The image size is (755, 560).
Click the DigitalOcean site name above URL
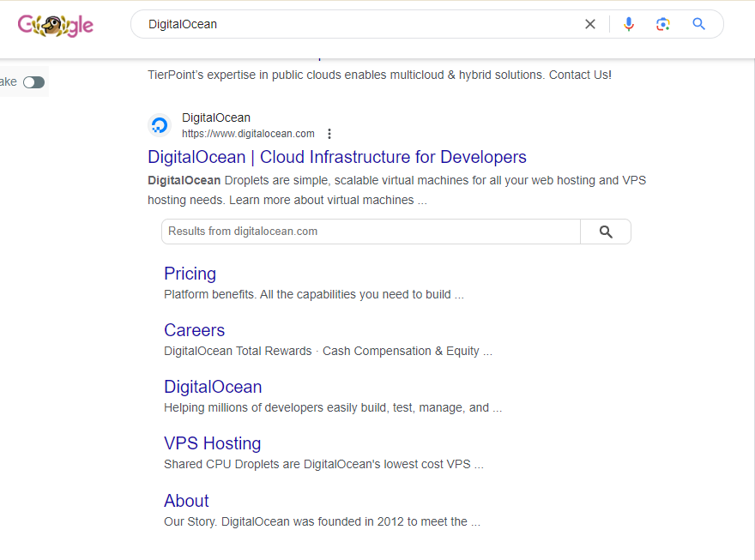[x=216, y=117]
